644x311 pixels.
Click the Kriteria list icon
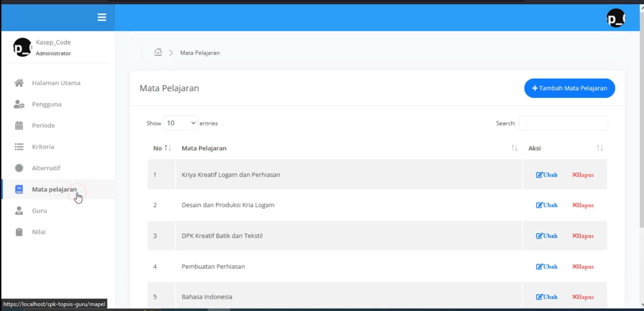point(19,147)
